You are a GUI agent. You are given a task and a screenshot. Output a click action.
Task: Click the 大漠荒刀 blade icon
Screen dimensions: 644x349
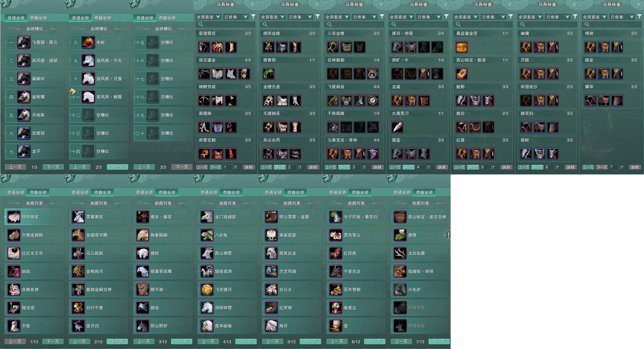397,127
